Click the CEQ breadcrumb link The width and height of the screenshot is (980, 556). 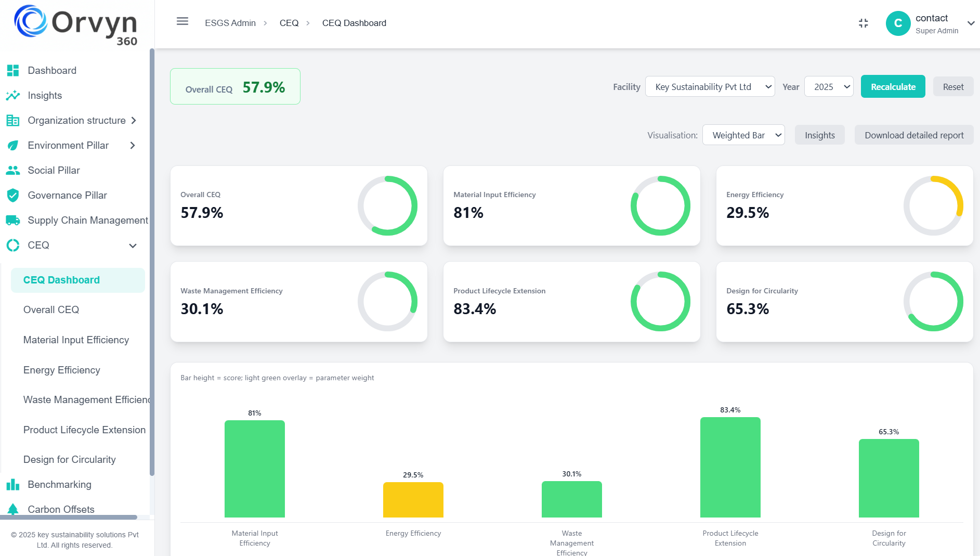pos(289,23)
